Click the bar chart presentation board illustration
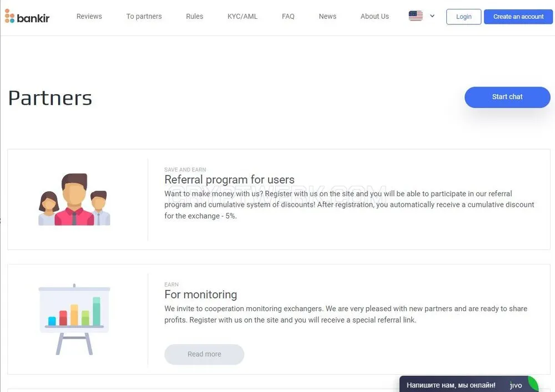The height and width of the screenshot is (392, 555). (x=74, y=319)
